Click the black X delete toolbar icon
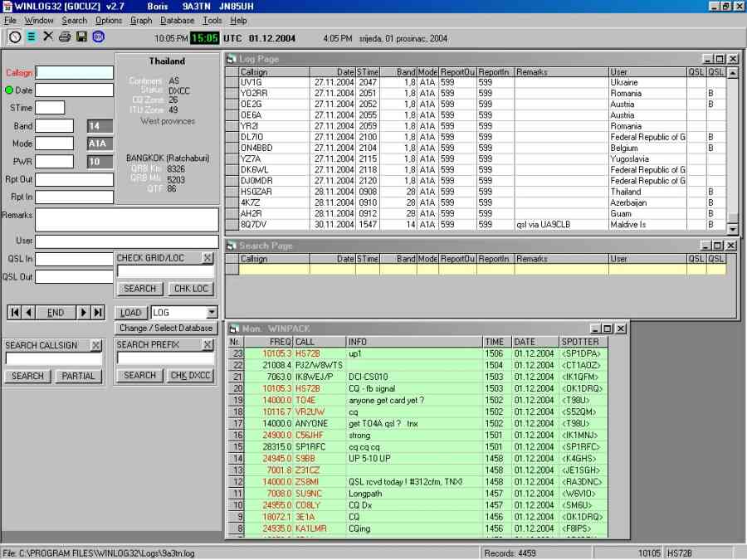 point(48,37)
